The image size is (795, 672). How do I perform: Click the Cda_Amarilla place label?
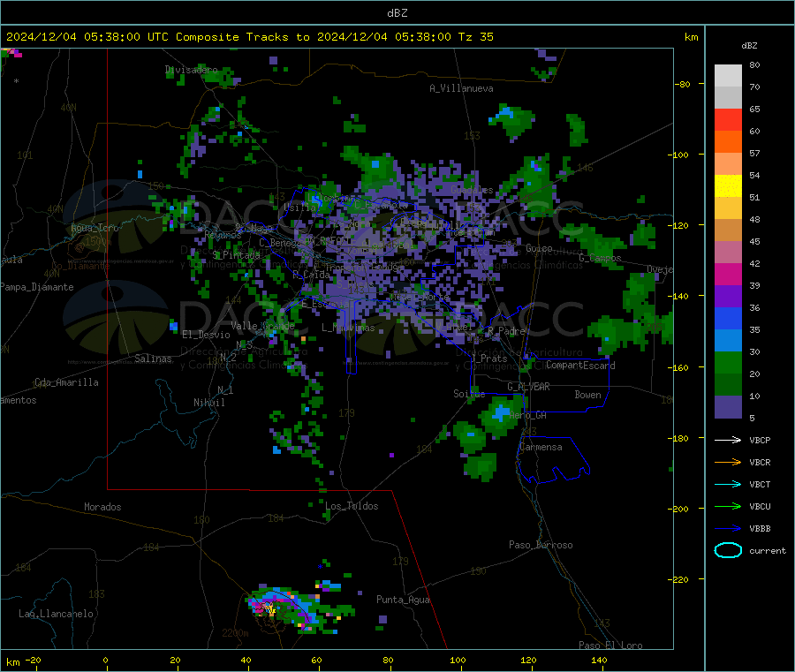click(66, 382)
